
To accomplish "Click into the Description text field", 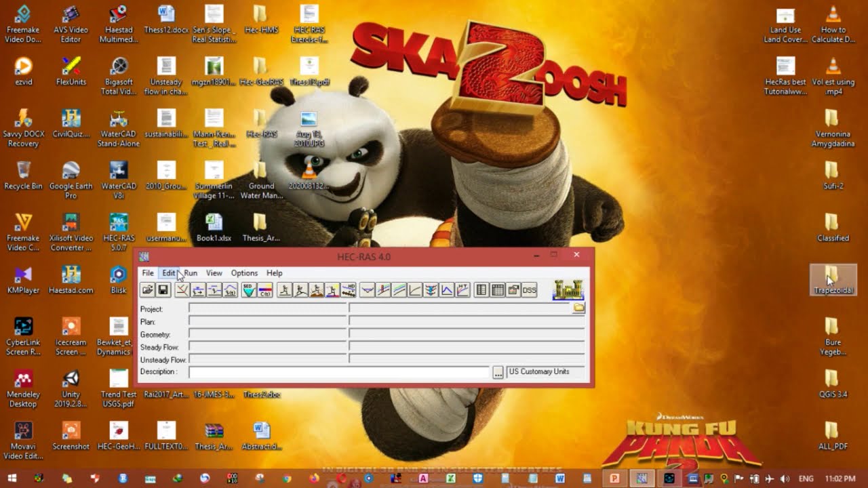I will point(339,372).
